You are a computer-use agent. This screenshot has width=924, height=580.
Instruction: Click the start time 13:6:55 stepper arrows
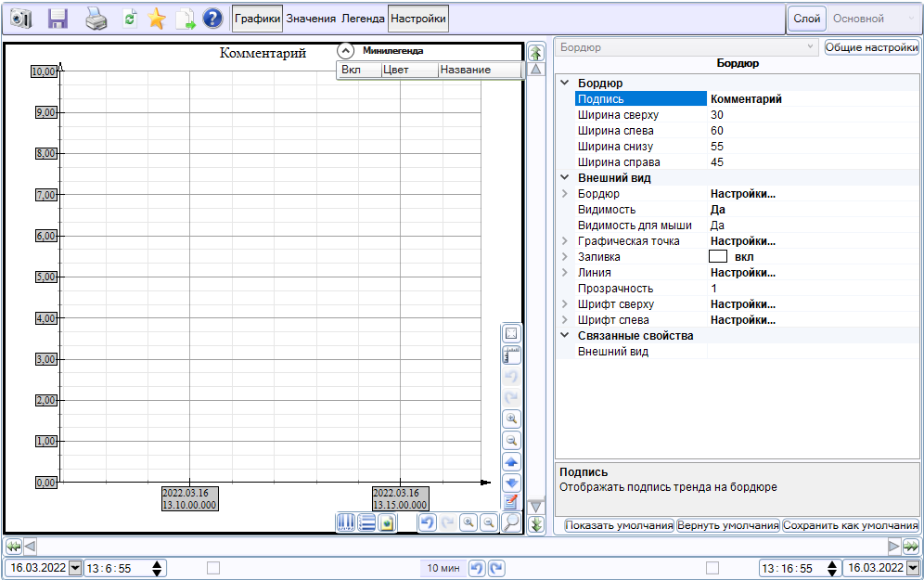point(157,568)
